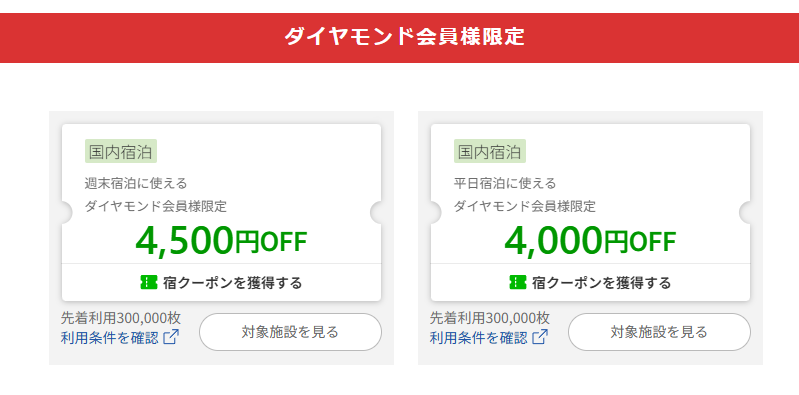
Task: Get the weekend 宿クーポンを獲得する coupon
Action: [221, 282]
